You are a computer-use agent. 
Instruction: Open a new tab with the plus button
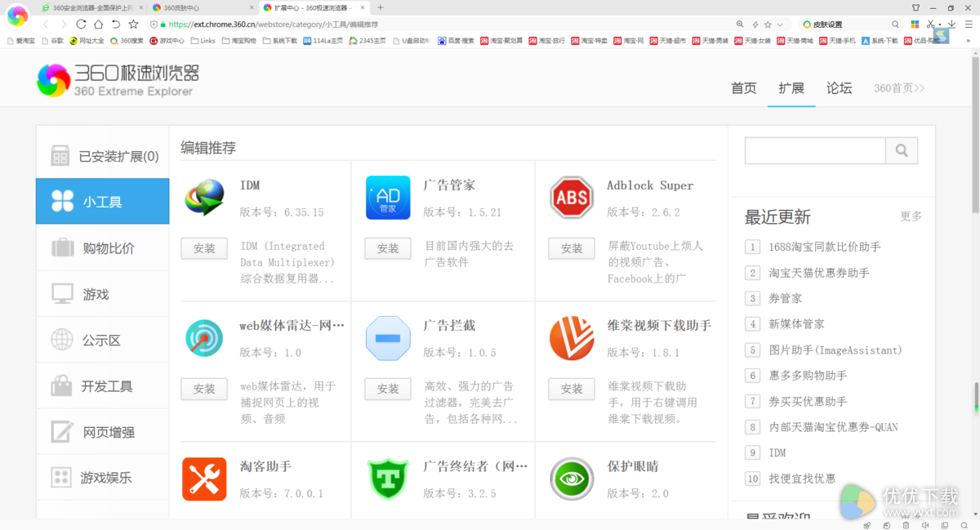(380, 7)
